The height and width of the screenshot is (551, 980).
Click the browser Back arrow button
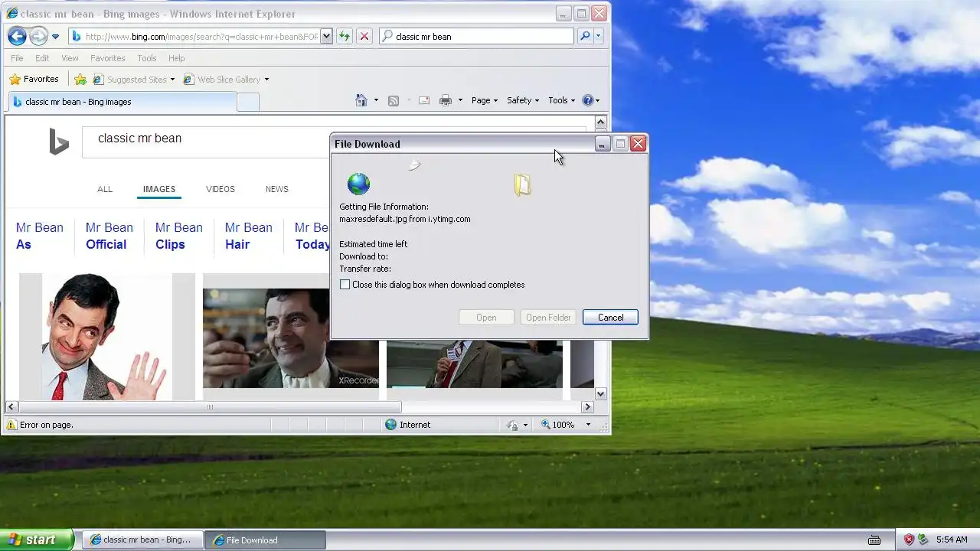click(x=17, y=36)
